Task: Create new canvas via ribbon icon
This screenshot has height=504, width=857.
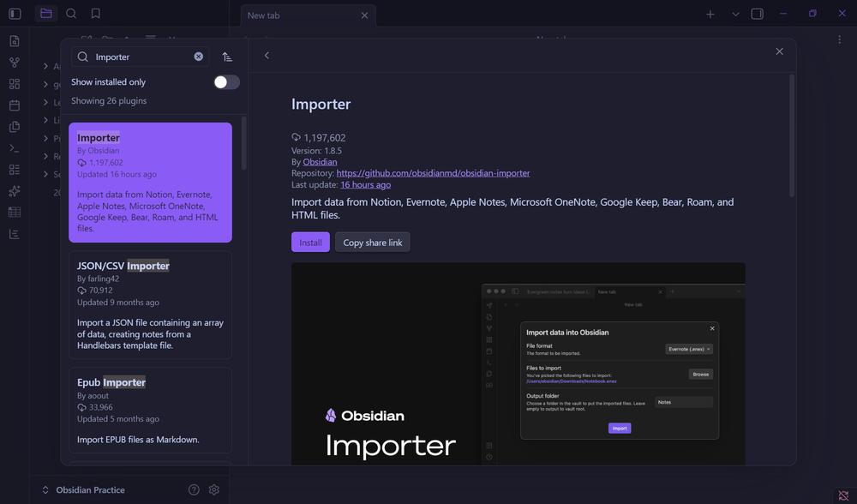Action: 15,84
